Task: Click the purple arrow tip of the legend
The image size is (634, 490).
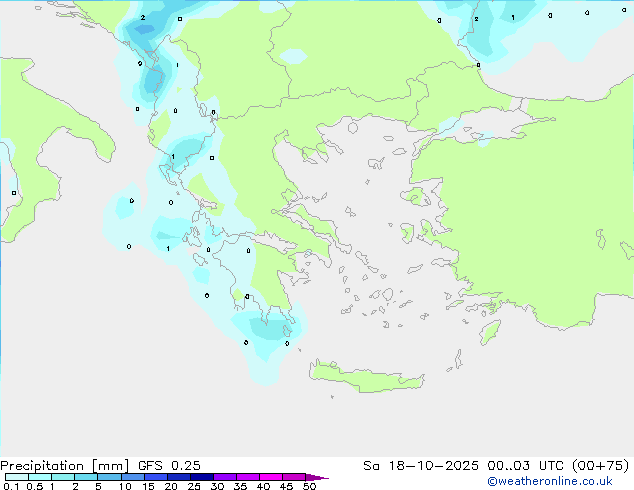Action: [x=317, y=477]
